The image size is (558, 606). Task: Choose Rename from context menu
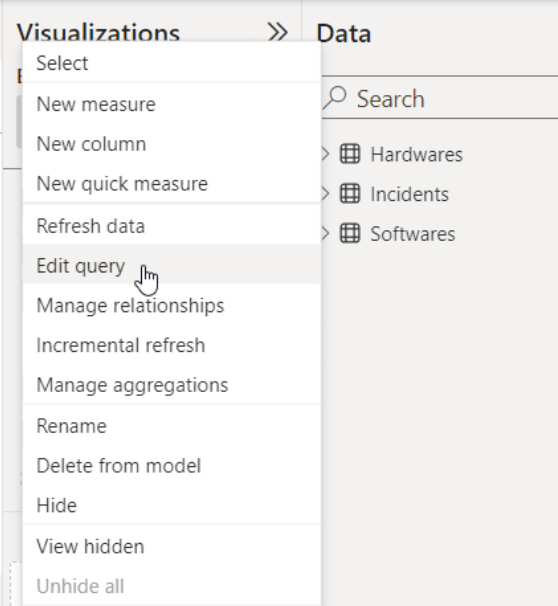tap(172, 426)
